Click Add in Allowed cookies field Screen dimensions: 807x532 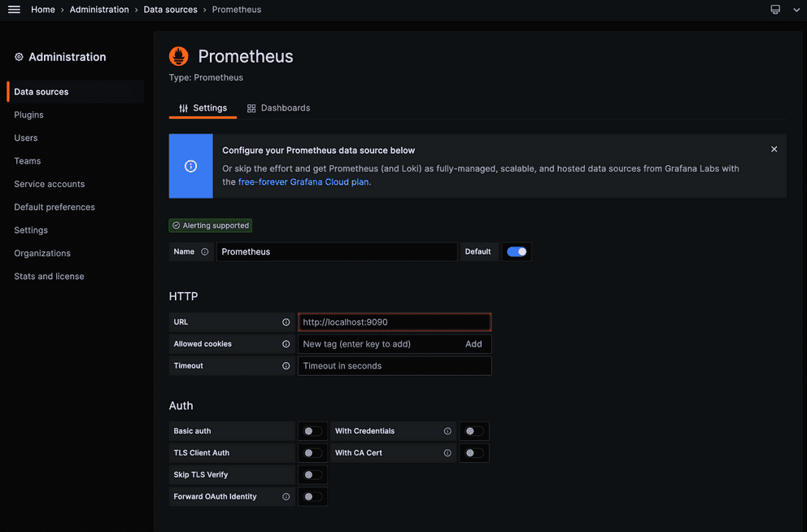(473, 344)
